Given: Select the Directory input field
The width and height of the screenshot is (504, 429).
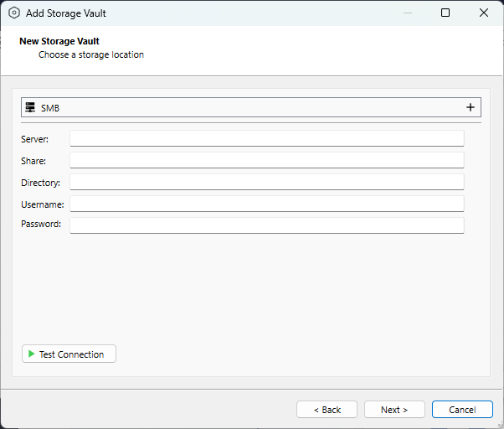Looking at the screenshot, I should 266,182.
